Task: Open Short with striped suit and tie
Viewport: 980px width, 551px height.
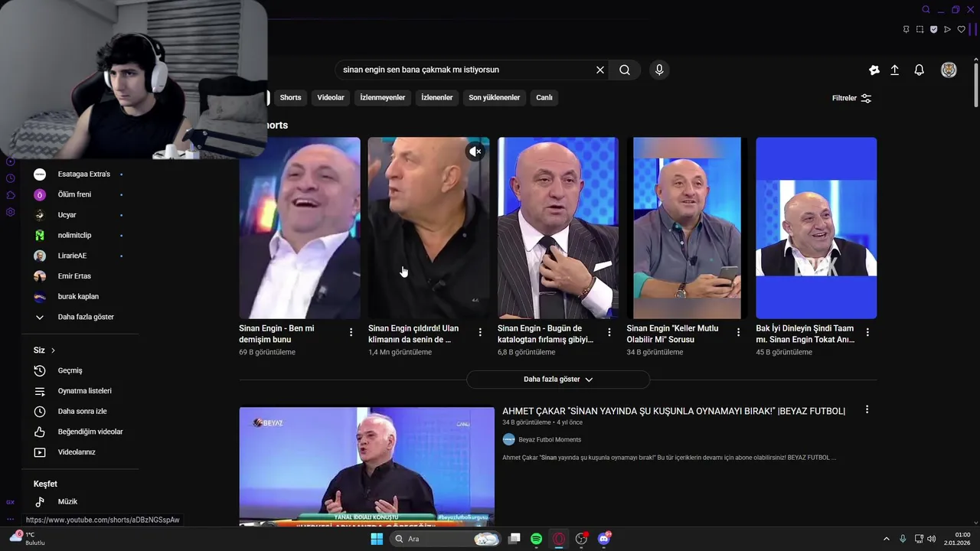Action: [557, 228]
